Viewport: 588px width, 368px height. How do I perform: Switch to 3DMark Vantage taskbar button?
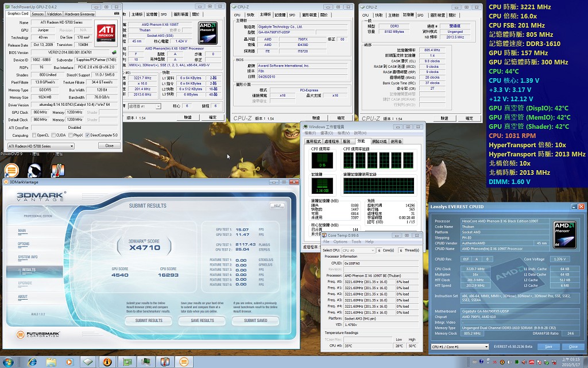[184, 362]
